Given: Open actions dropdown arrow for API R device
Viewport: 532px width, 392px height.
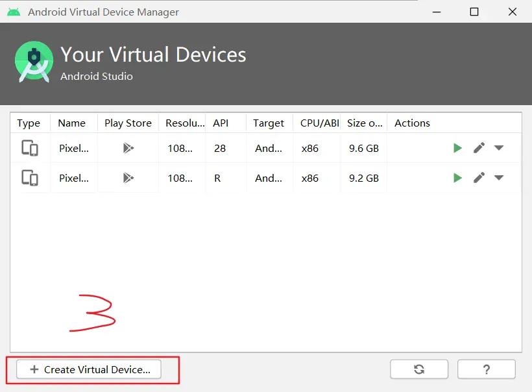Looking at the screenshot, I should tap(499, 177).
